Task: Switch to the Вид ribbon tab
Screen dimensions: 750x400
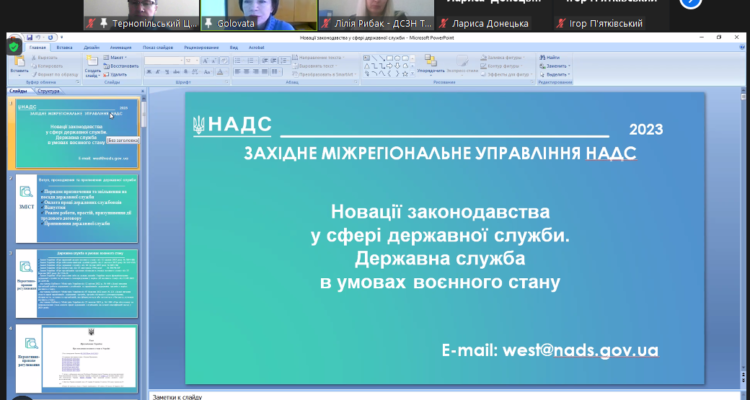Action: click(234, 48)
